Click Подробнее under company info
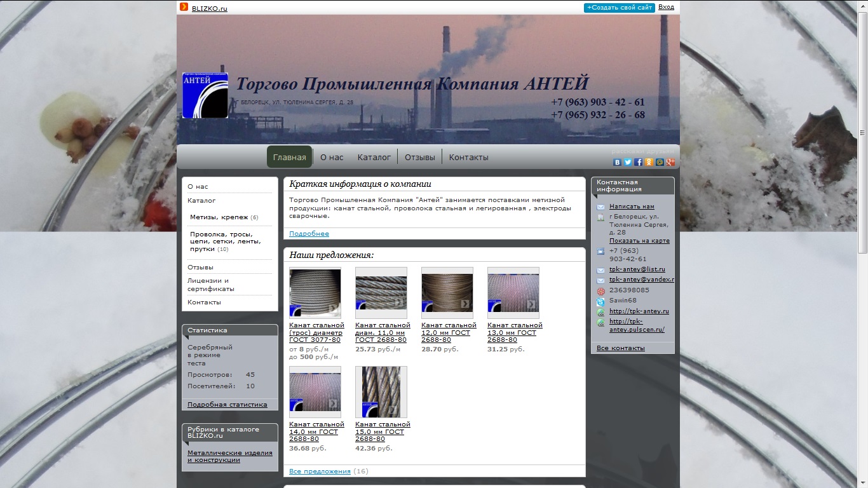Image resolution: width=868 pixels, height=488 pixels. (x=309, y=234)
